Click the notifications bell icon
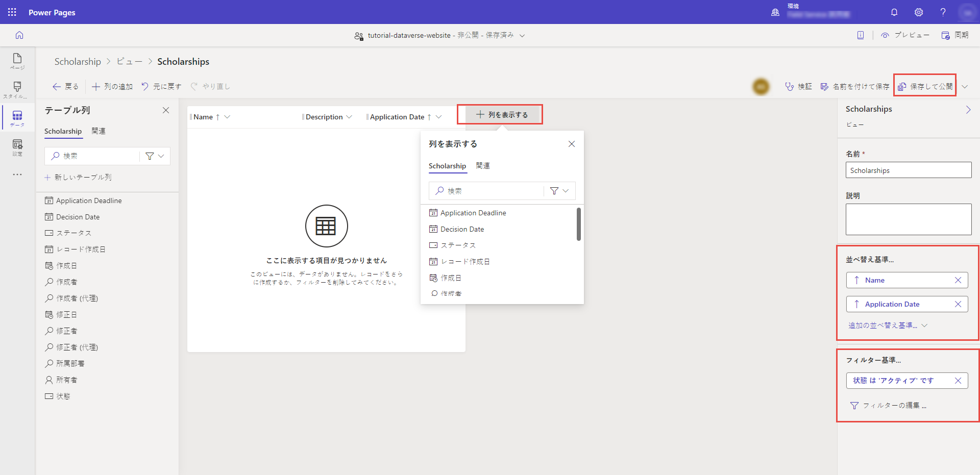Viewport: 980px width, 475px height. [x=894, y=12]
